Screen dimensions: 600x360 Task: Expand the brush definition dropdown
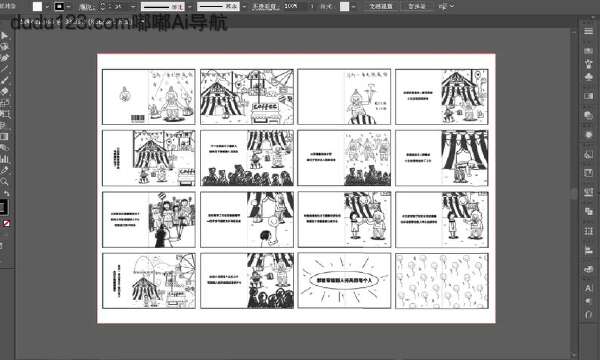244,7
